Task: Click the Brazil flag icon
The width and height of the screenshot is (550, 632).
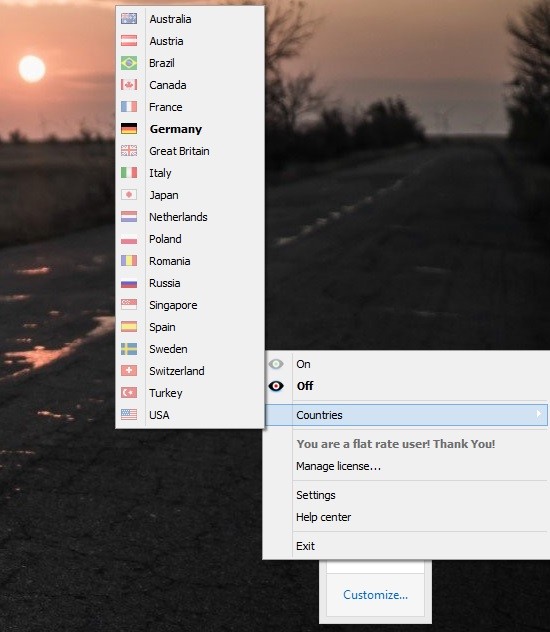Action: 129,63
